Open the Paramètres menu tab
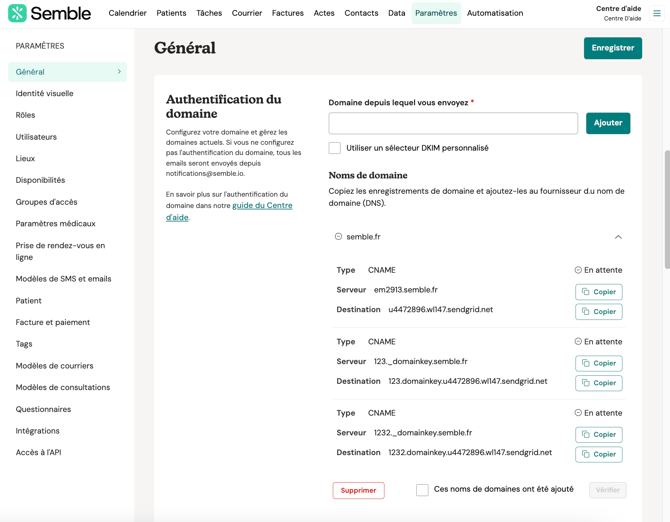Image resolution: width=670 pixels, height=522 pixels. coord(436,13)
